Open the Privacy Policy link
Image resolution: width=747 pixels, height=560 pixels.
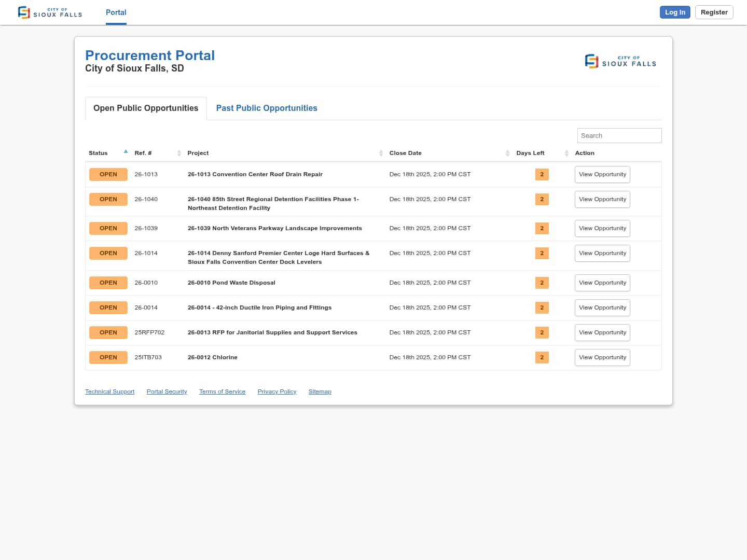click(x=276, y=391)
